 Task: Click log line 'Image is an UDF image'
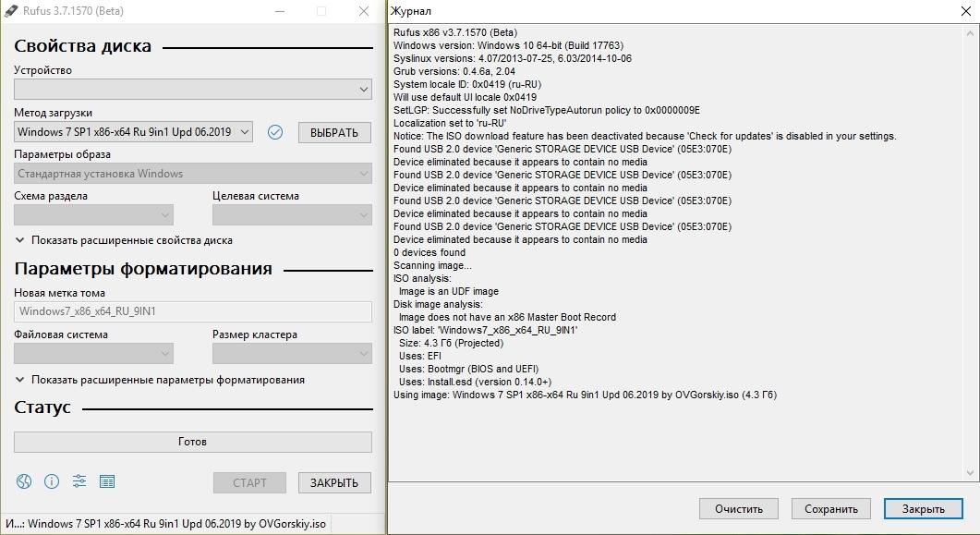(449, 291)
